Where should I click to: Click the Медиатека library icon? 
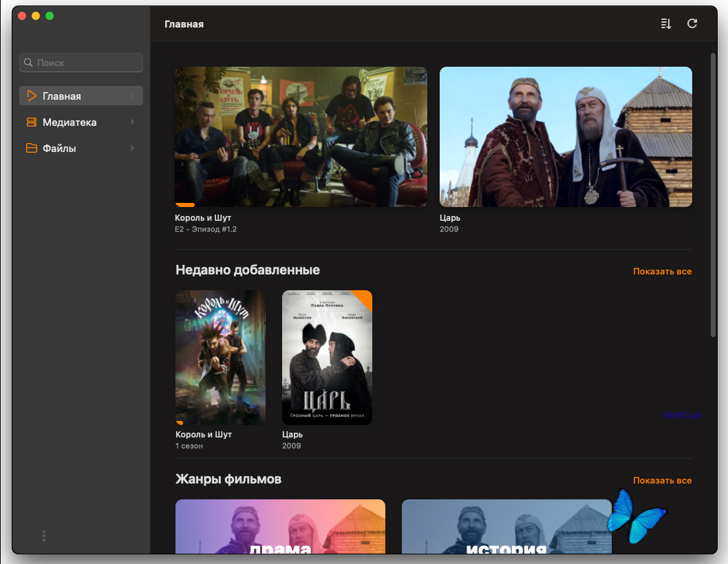(x=32, y=122)
